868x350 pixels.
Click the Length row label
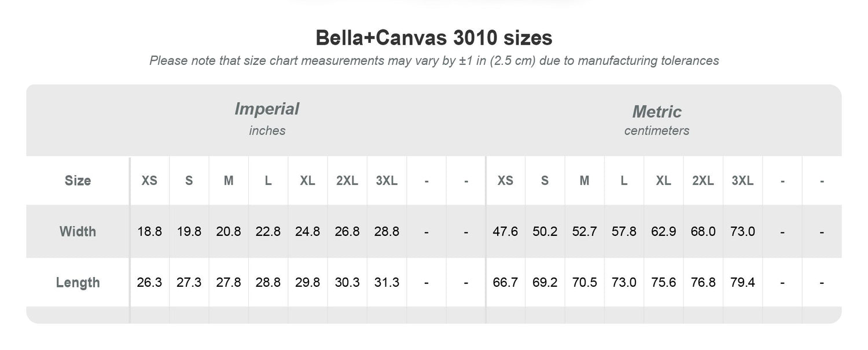click(x=78, y=282)
